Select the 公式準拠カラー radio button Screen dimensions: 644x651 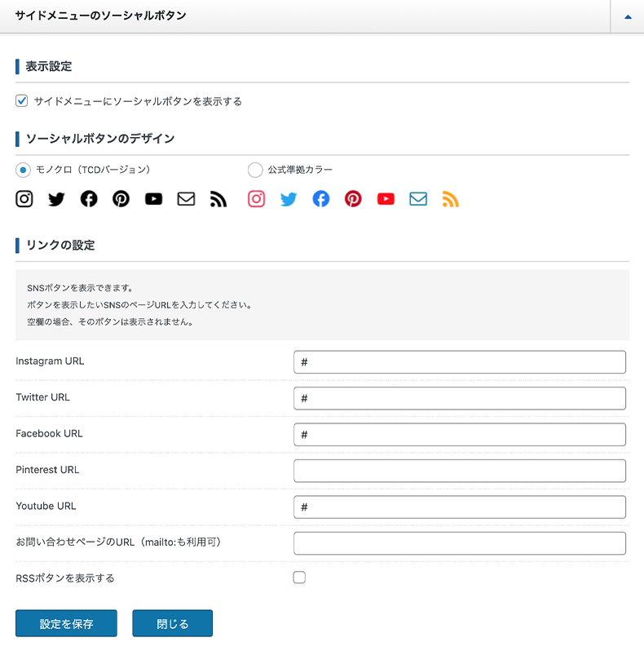click(x=255, y=170)
